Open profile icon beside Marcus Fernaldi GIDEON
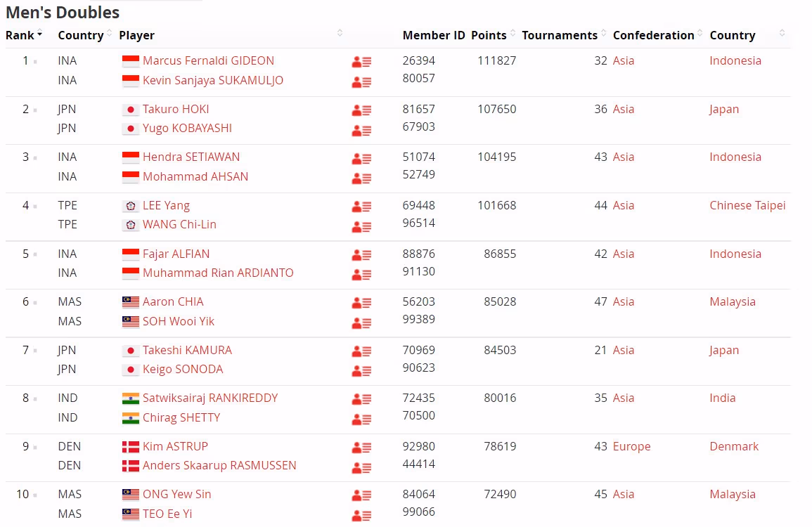The width and height of the screenshot is (812, 527). click(361, 62)
